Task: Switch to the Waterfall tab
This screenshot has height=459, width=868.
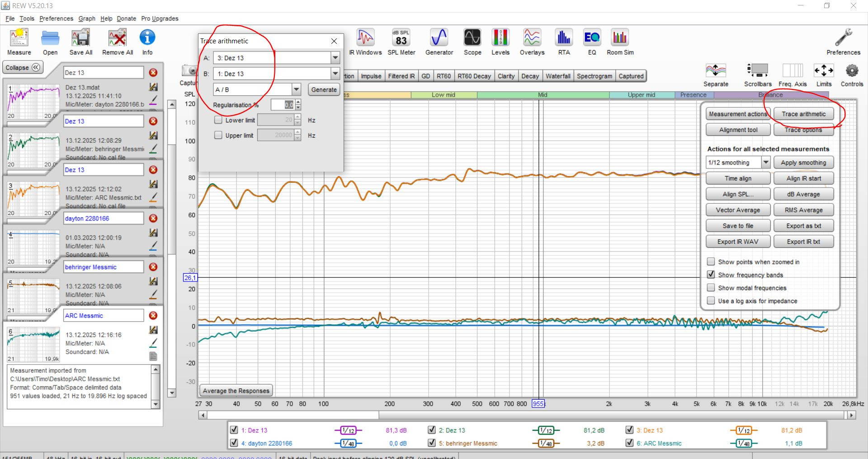Action: 558,76
